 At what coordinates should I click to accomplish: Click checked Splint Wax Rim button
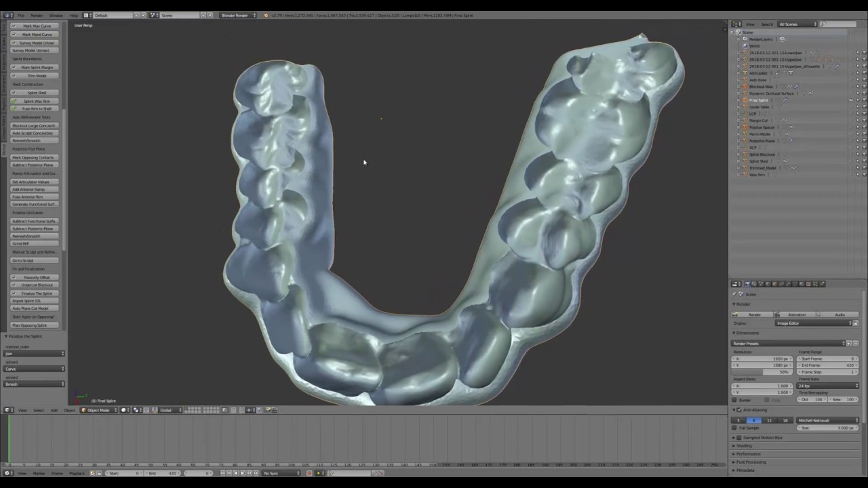coord(35,101)
